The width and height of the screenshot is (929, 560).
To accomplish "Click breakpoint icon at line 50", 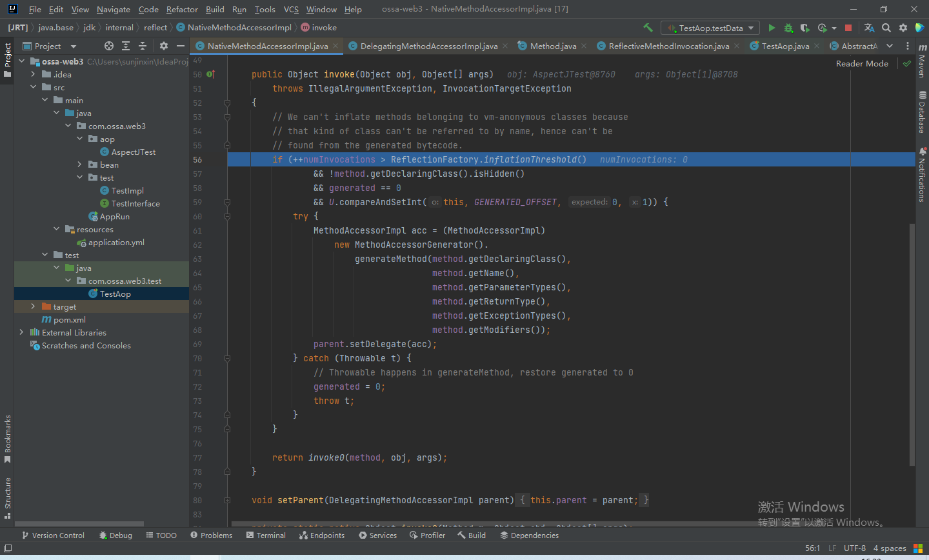I will point(210,74).
